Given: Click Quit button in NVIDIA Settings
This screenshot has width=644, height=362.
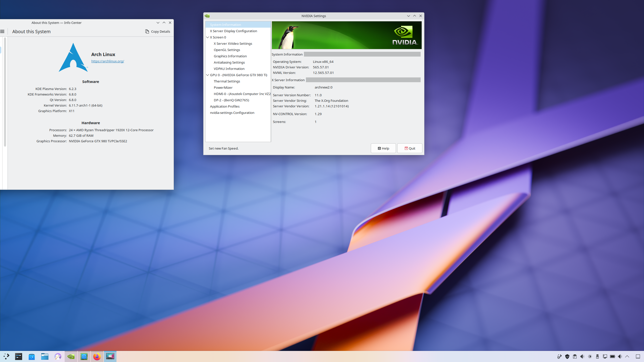Looking at the screenshot, I should [x=410, y=148].
